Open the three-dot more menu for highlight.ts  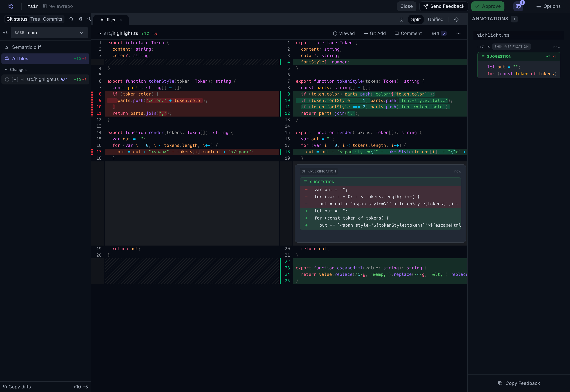[458, 33]
